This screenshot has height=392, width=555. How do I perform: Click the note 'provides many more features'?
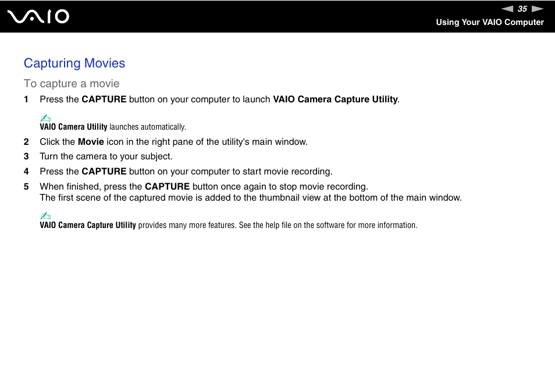click(187, 225)
